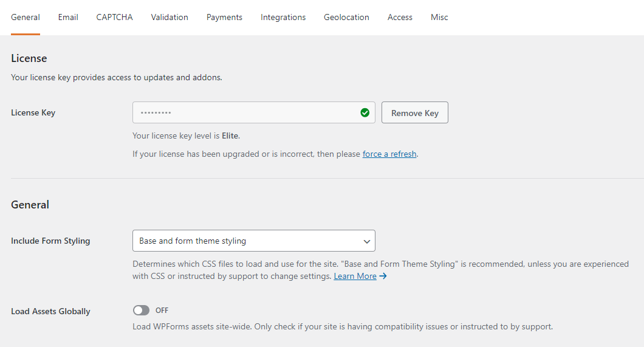Click the chevron arrow in the styling dropdown
The height and width of the screenshot is (347, 644).
click(366, 241)
